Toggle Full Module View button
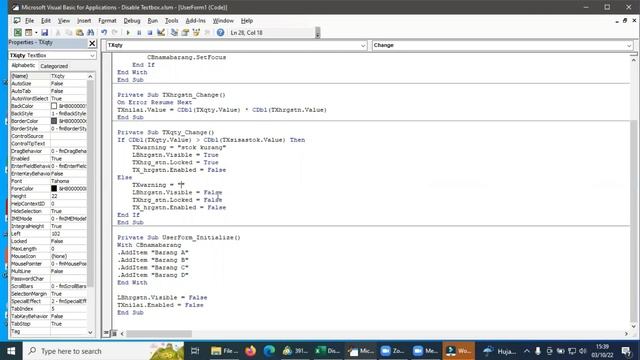 [x=114, y=333]
